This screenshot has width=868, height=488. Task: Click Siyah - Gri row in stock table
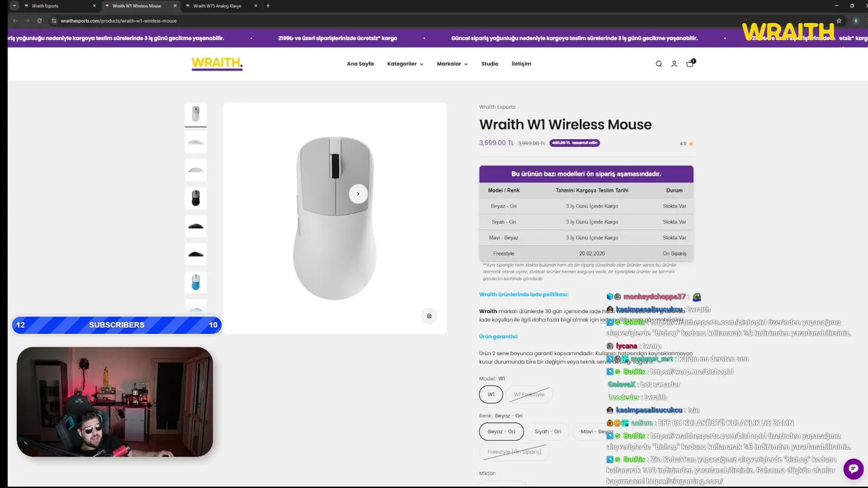[586, 222]
